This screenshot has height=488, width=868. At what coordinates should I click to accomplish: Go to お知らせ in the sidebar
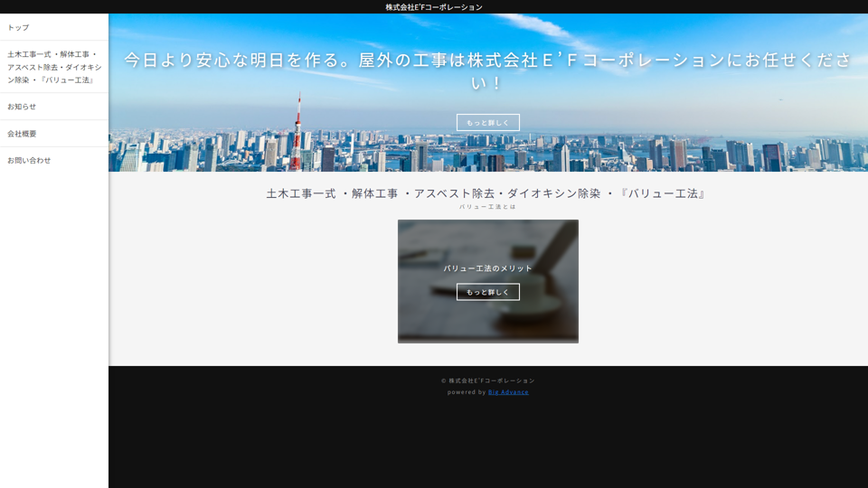pyautogui.click(x=23, y=107)
